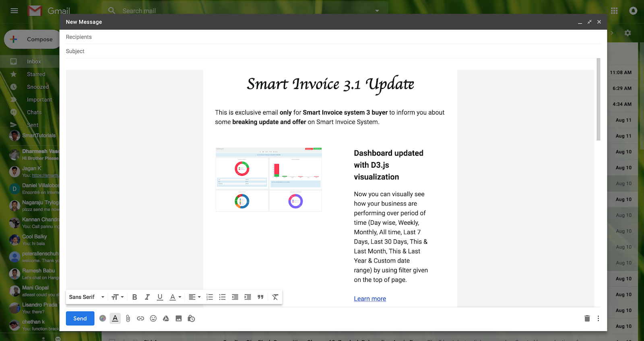Show search options dropdown arrow
644x341 pixels.
click(377, 11)
